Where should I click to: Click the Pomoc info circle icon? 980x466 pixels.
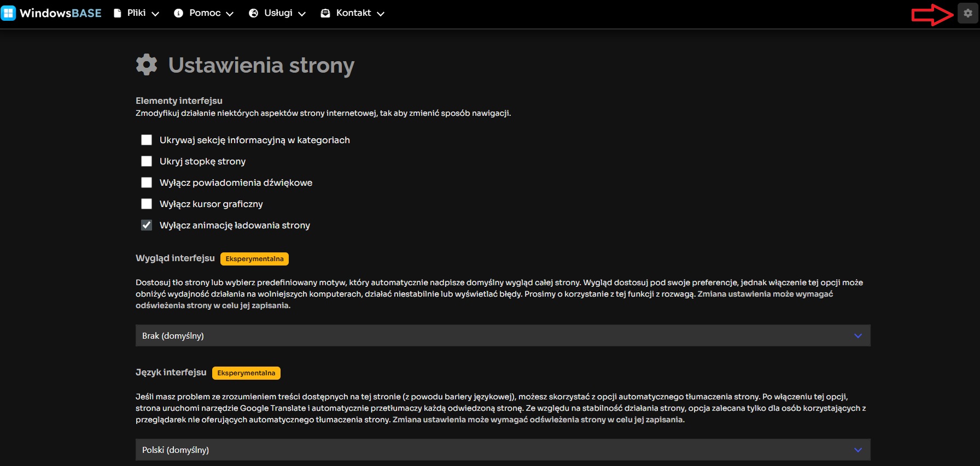tap(178, 13)
